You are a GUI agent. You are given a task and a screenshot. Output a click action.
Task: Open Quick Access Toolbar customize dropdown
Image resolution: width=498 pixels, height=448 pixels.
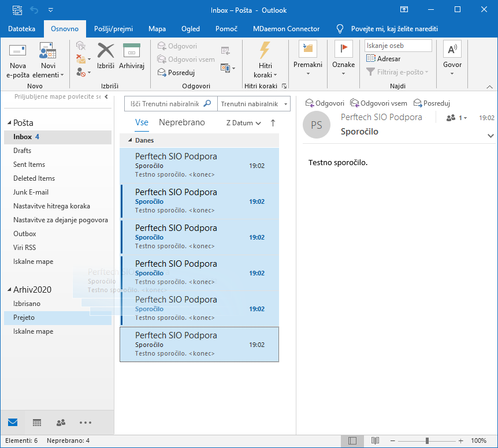pyautogui.click(x=50, y=10)
